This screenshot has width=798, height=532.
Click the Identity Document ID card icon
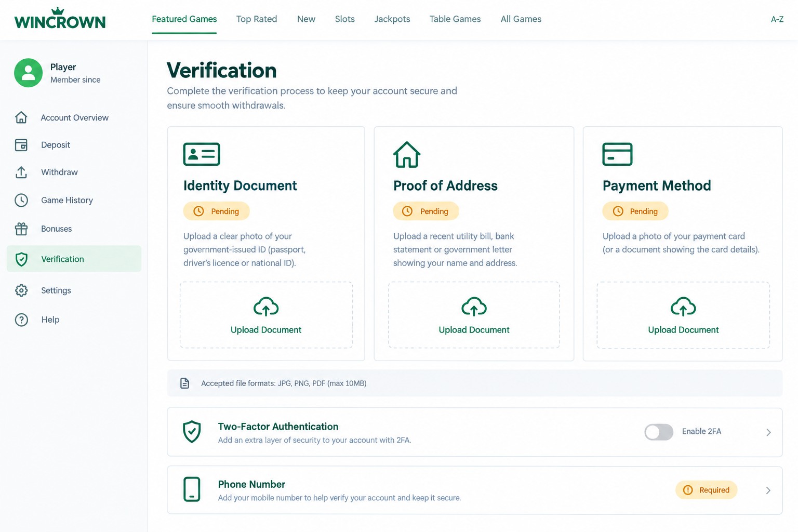[202, 154]
